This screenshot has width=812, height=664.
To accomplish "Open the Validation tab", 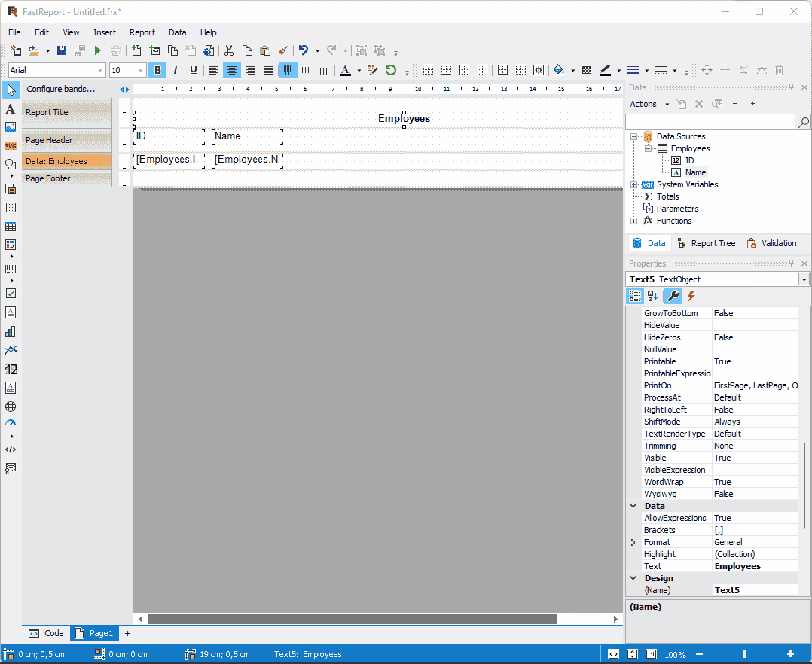I will point(771,243).
